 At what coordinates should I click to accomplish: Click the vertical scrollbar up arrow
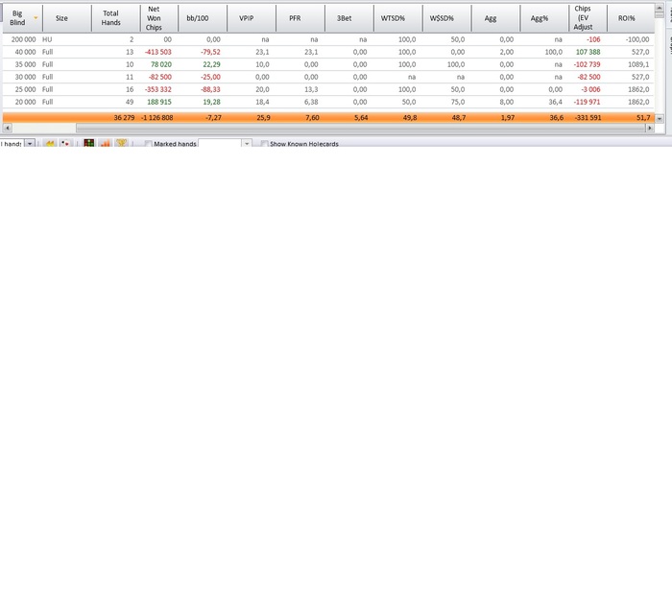click(x=660, y=8)
